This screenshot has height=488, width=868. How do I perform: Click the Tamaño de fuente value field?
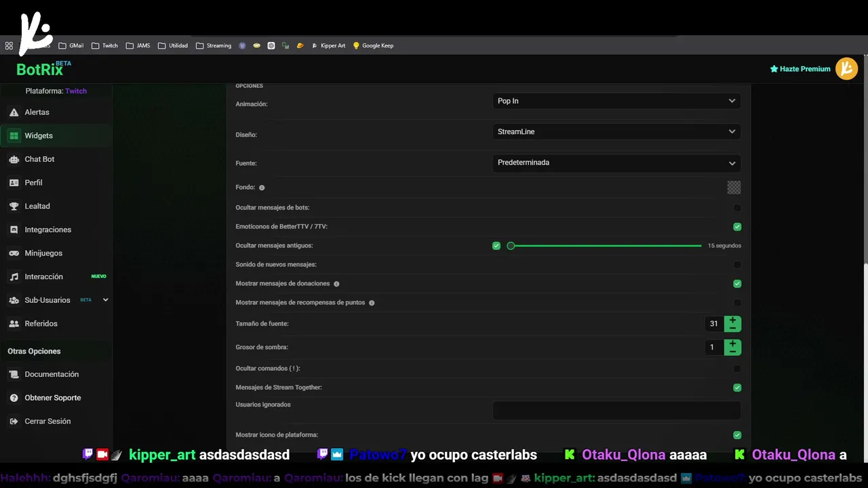pos(714,324)
